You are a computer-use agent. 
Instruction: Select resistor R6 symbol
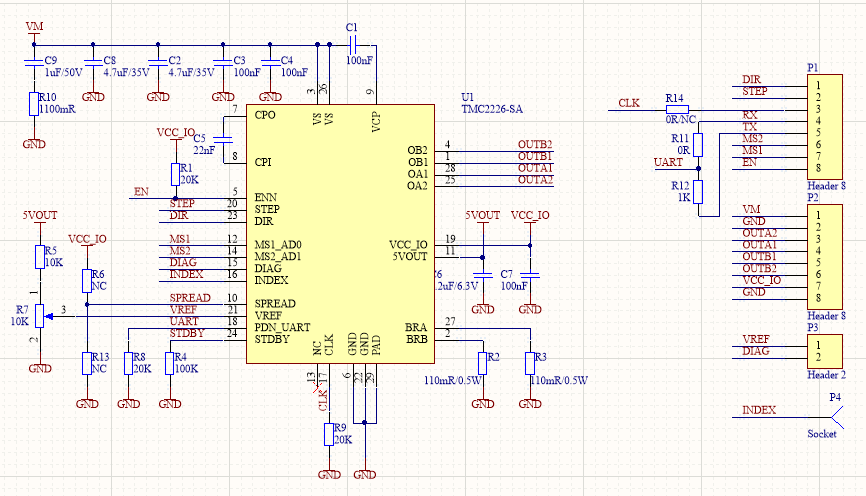coord(87,281)
